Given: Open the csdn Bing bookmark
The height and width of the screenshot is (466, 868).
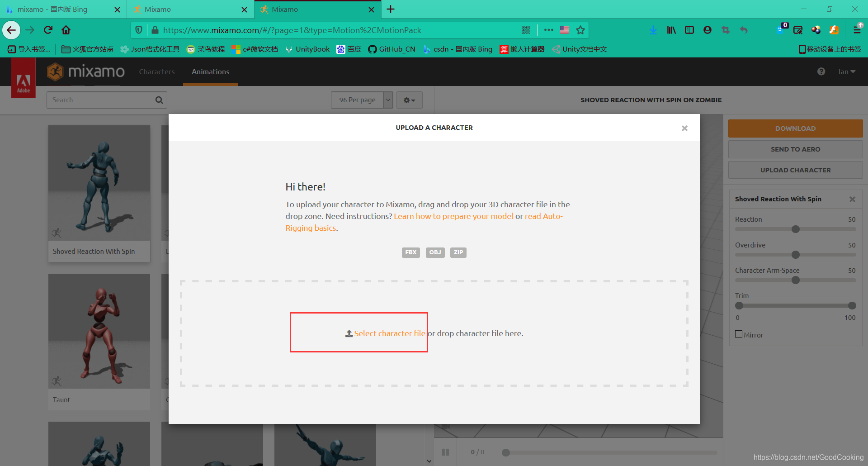Looking at the screenshot, I should coord(458,49).
